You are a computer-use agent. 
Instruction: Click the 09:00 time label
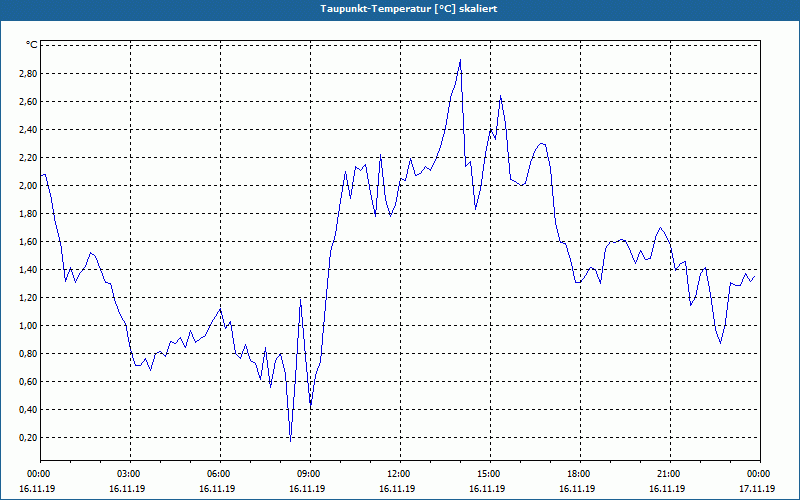(x=310, y=474)
